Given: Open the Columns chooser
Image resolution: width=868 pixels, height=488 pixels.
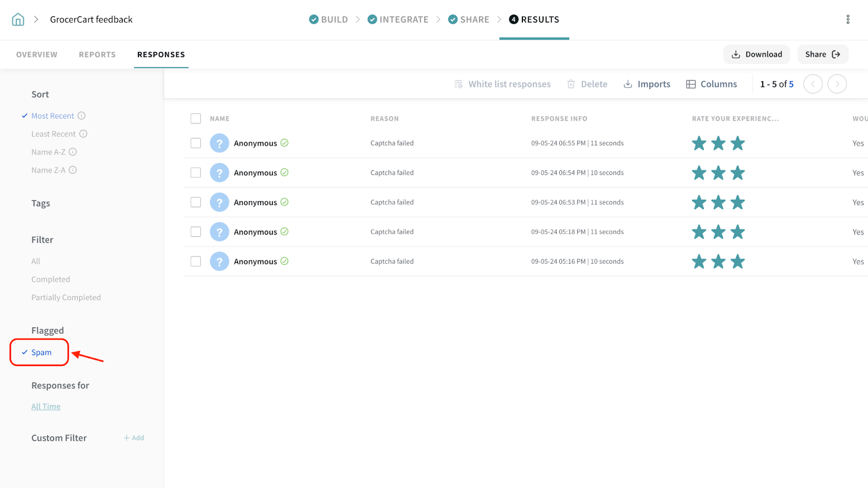Looking at the screenshot, I should [711, 84].
